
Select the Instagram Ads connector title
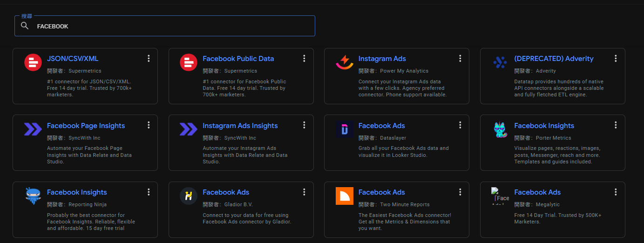382,59
